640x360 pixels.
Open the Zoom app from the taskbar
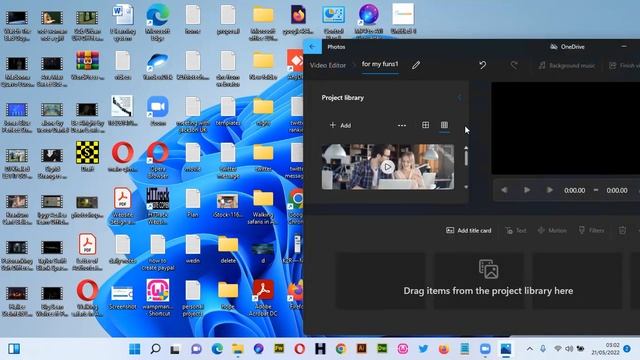(485, 349)
